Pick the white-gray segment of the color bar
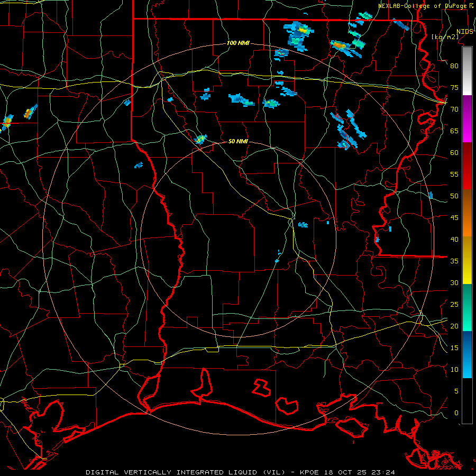476x476 pixels. coord(467,71)
